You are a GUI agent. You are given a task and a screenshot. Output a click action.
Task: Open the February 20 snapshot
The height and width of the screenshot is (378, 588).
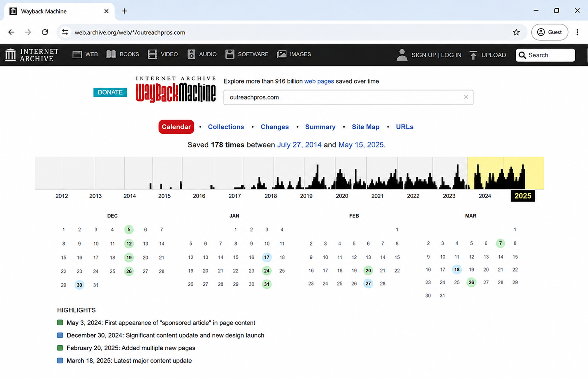pos(368,270)
